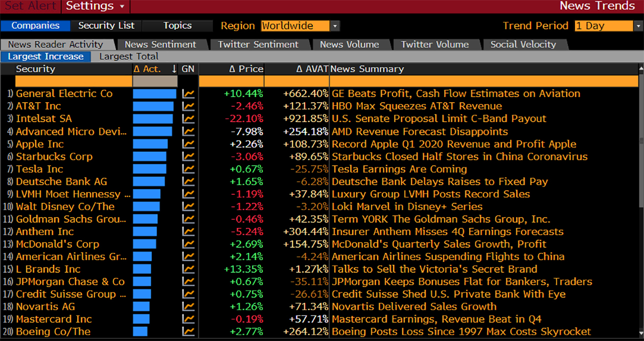
Task: Open the General Electric Co security
Action: click(64, 94)
